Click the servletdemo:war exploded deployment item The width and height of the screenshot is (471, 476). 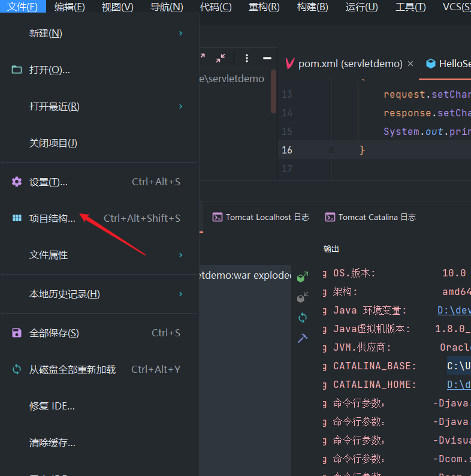(245, 275)
